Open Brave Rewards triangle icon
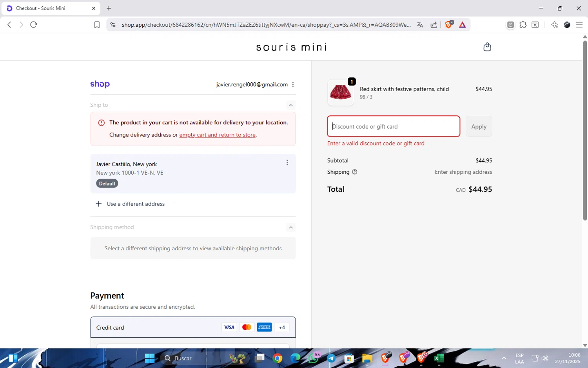588x368 pixels. pyautogui.click(x=463, y=25)
